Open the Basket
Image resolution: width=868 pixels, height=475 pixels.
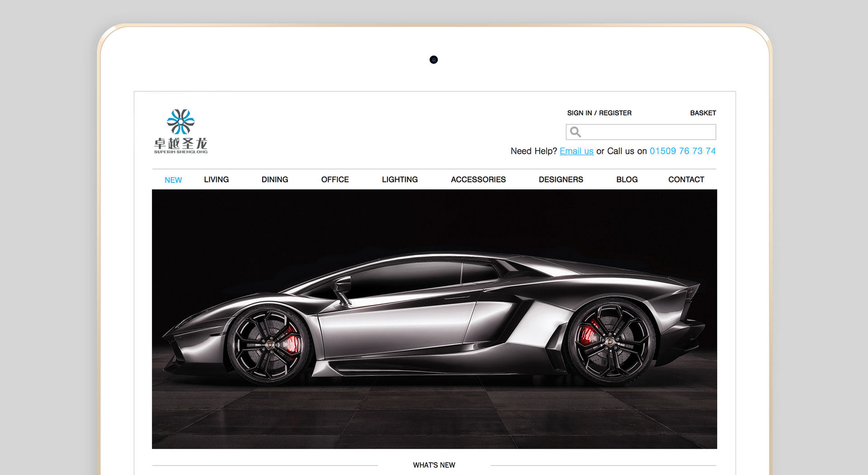(x=703, y=113)
